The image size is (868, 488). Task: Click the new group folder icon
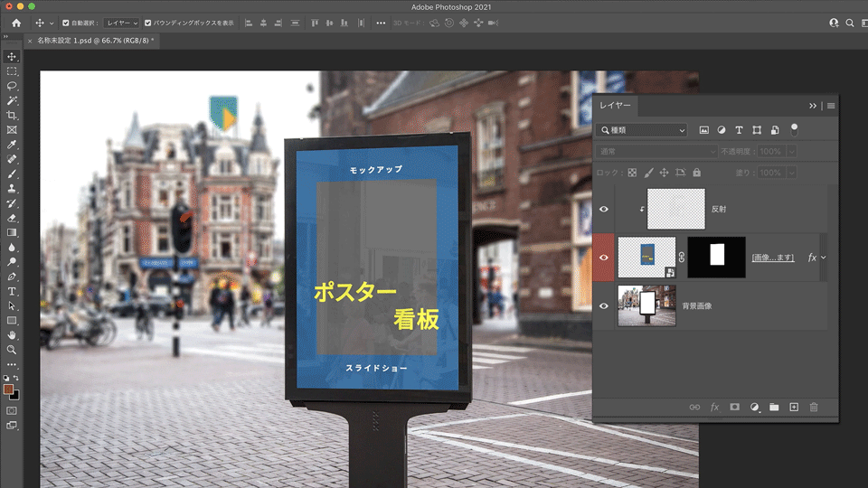click(x=774, y=408)
